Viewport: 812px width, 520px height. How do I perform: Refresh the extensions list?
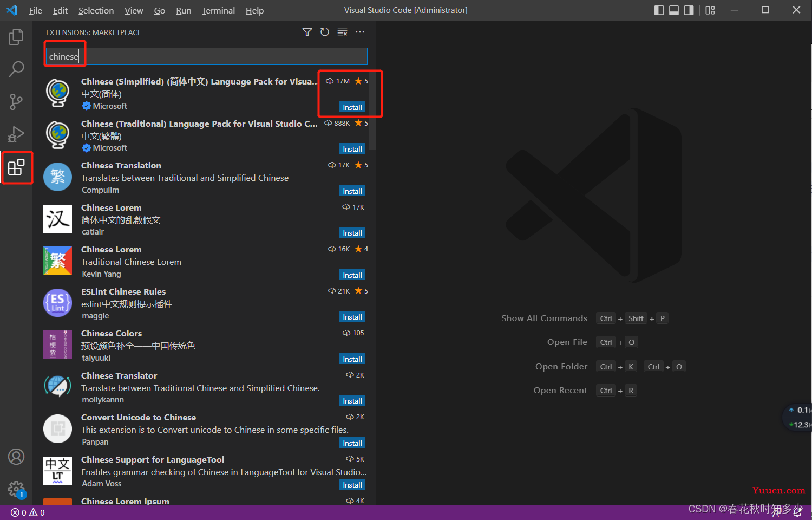[x=325, y=32]
